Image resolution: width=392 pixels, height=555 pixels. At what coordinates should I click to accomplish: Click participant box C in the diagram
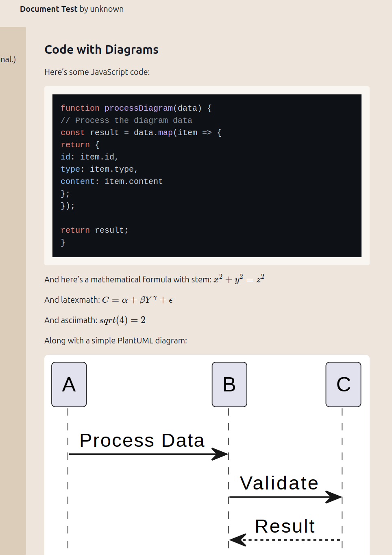343,385
